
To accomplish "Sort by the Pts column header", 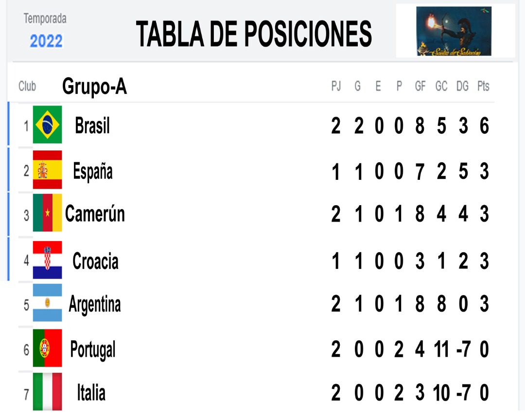I will click(x=483, y=87).
